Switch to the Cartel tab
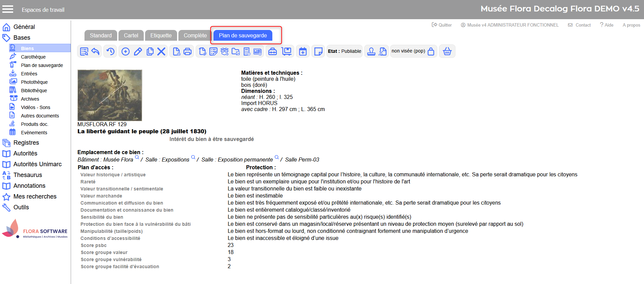 [131, 35]
